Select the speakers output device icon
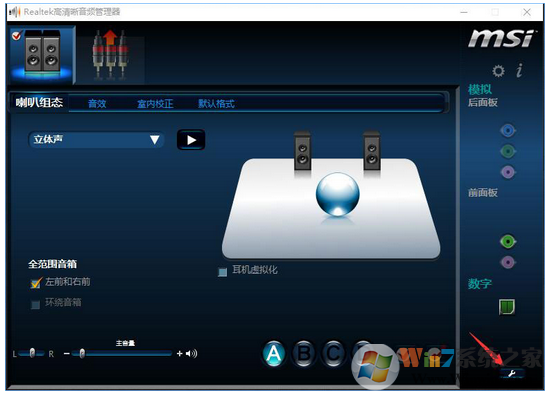The image size is (549, 393). click(42, 54)
